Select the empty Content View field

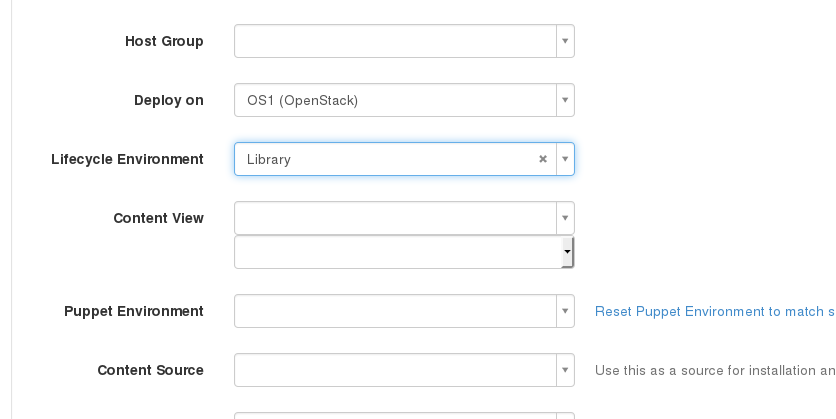[x=404, y=218]
